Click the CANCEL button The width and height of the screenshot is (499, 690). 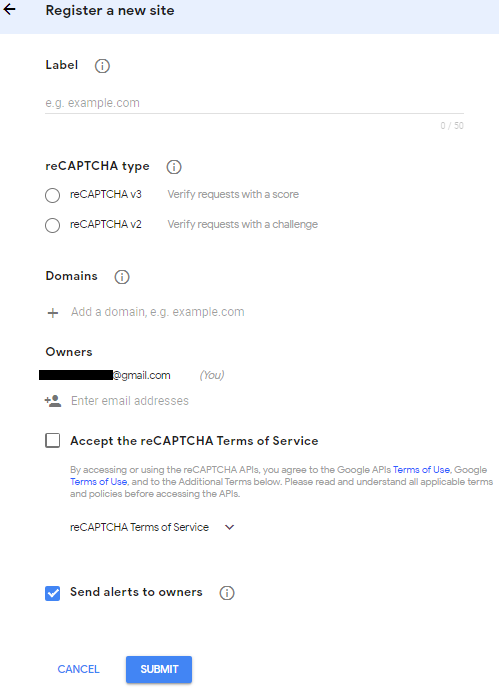79,669
